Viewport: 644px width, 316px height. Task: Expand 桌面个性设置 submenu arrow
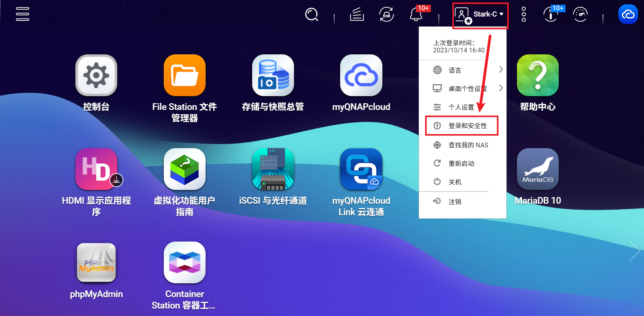coord(501,88)
